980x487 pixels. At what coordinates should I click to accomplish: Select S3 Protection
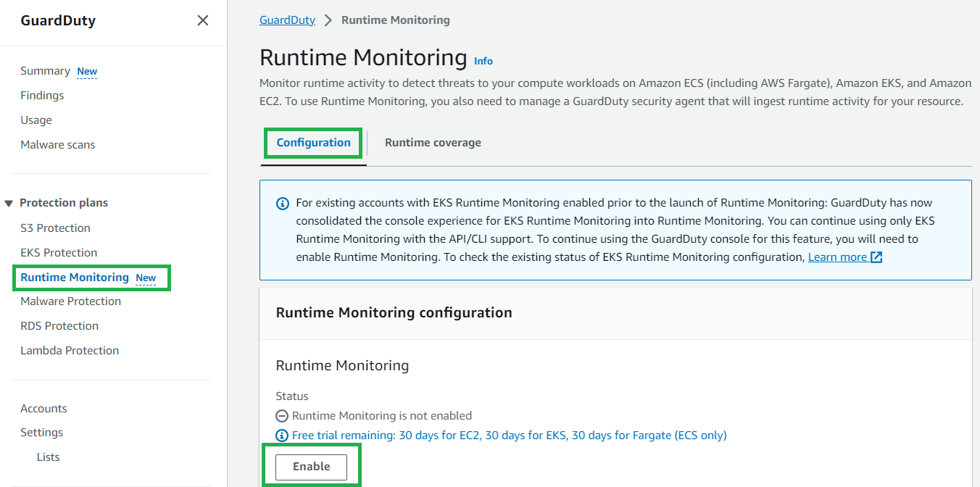click(56, 228)
